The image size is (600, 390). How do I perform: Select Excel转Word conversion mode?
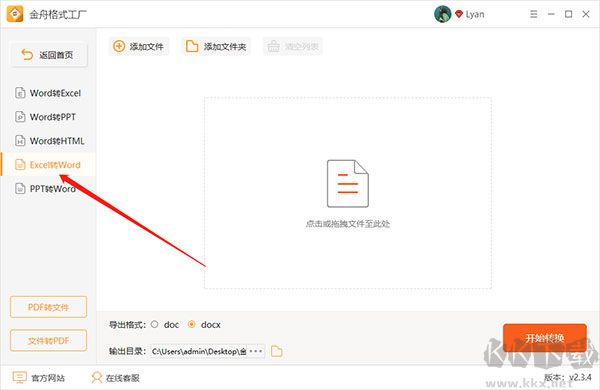pyautogui.click(x=48, y=165)
